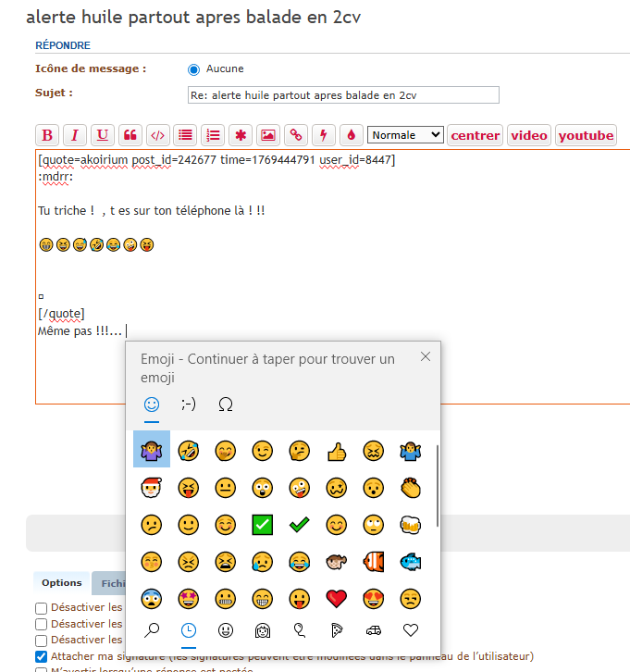630x672 pixels.
Task: Expand the "Normale" font size dropdown
Action: pyautogui.click(x=405, y=135)
